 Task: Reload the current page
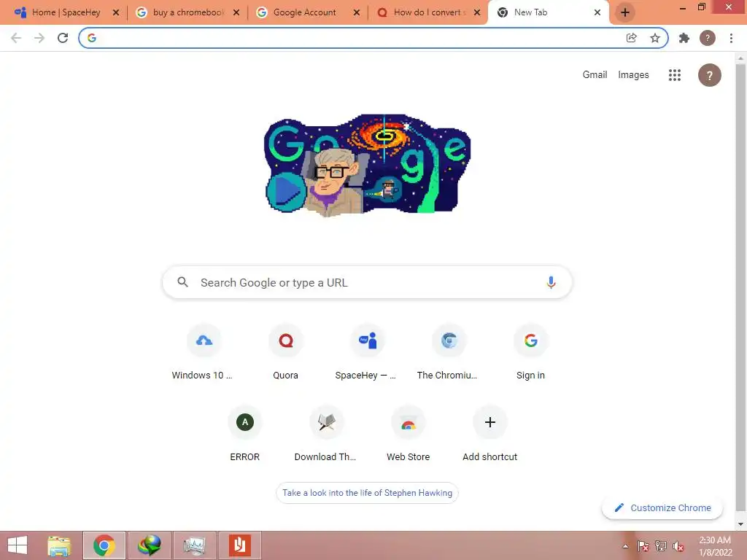click(x=63, y=38)
